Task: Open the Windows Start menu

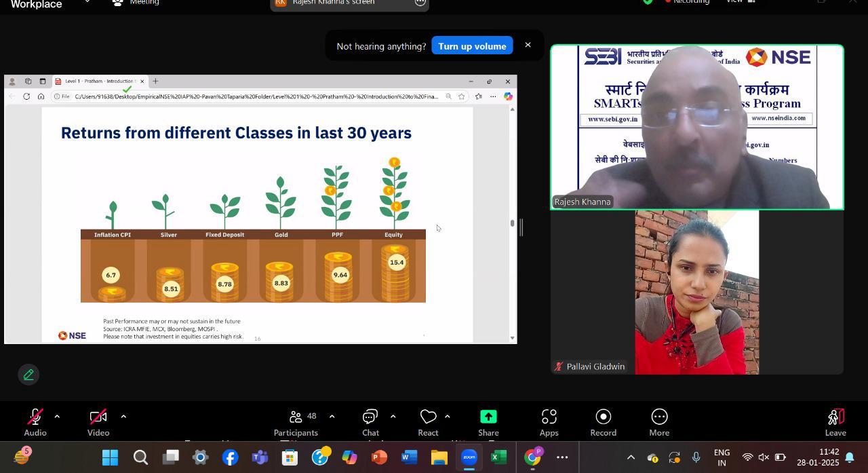Action: [x=111, y=457]
